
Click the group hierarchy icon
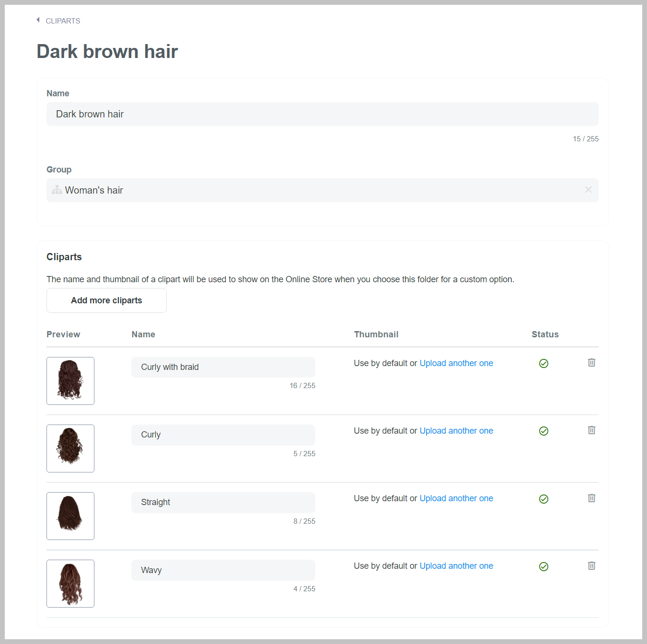(x=57, y=190)
